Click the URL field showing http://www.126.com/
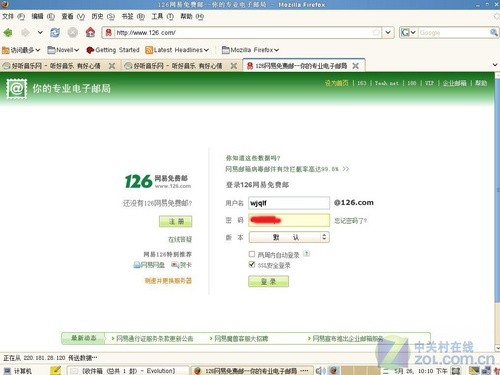This screenshot has width=500, height=375. 243,33
